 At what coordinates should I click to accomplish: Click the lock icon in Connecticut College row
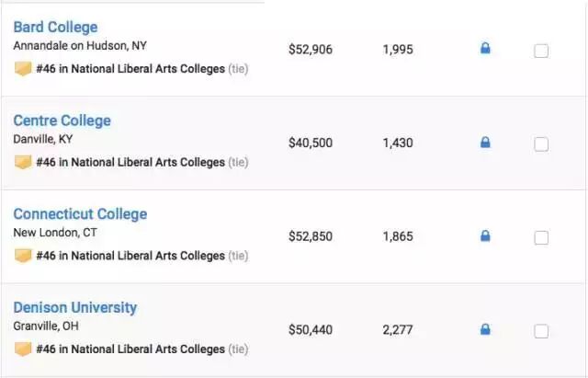[485, 236]
